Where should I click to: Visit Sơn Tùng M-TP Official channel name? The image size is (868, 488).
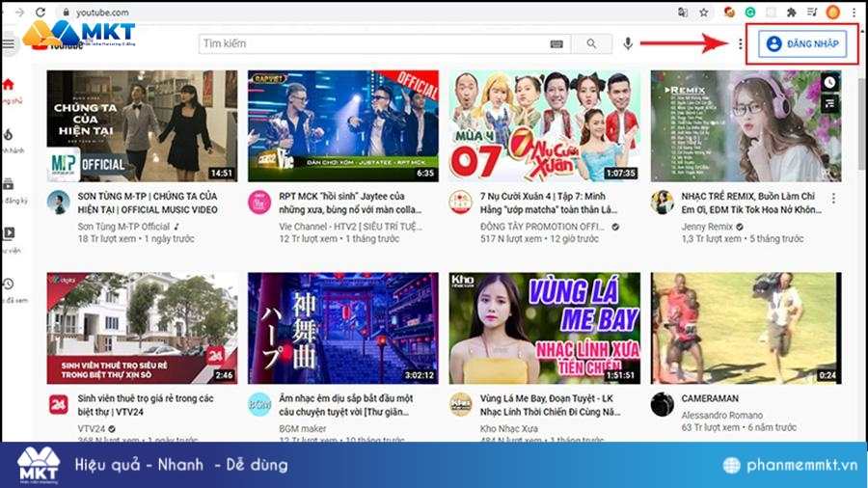pos(123,227)
